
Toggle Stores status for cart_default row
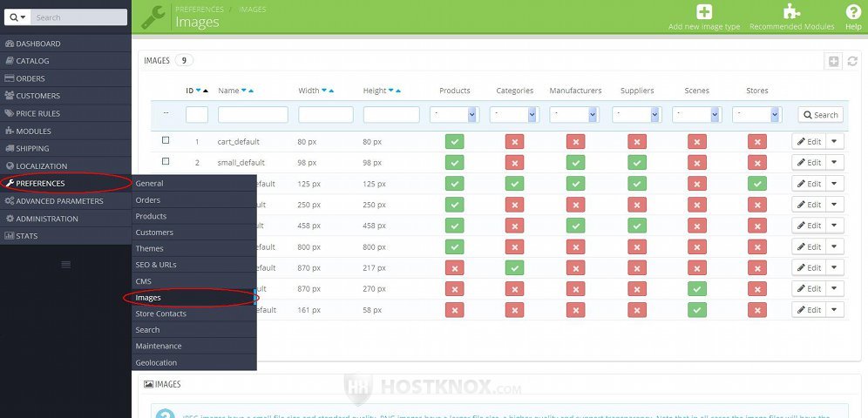(756, 142)
